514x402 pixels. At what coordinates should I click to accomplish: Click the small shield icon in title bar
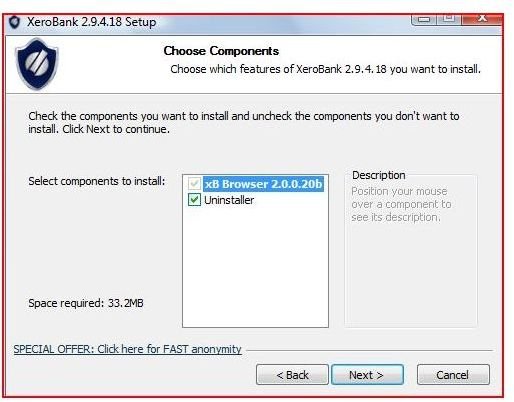14,22
